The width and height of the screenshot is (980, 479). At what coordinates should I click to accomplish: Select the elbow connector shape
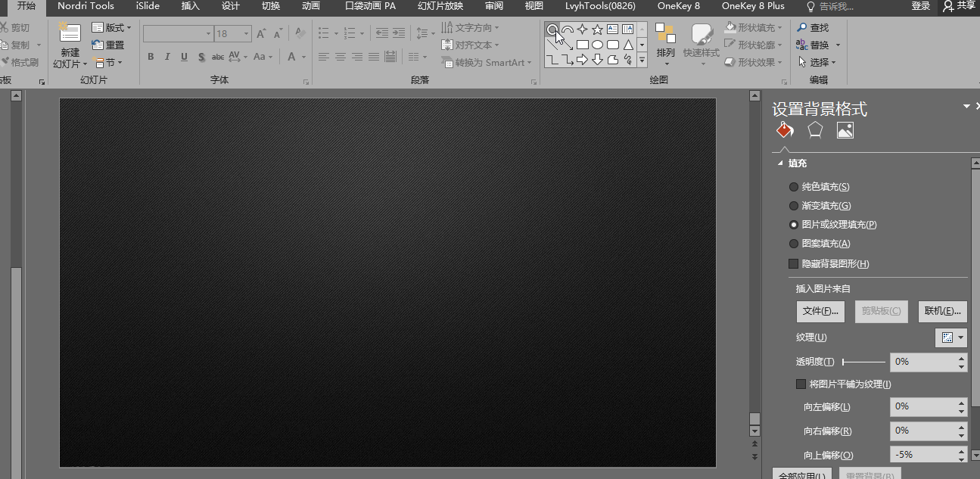tap(552, 60)
